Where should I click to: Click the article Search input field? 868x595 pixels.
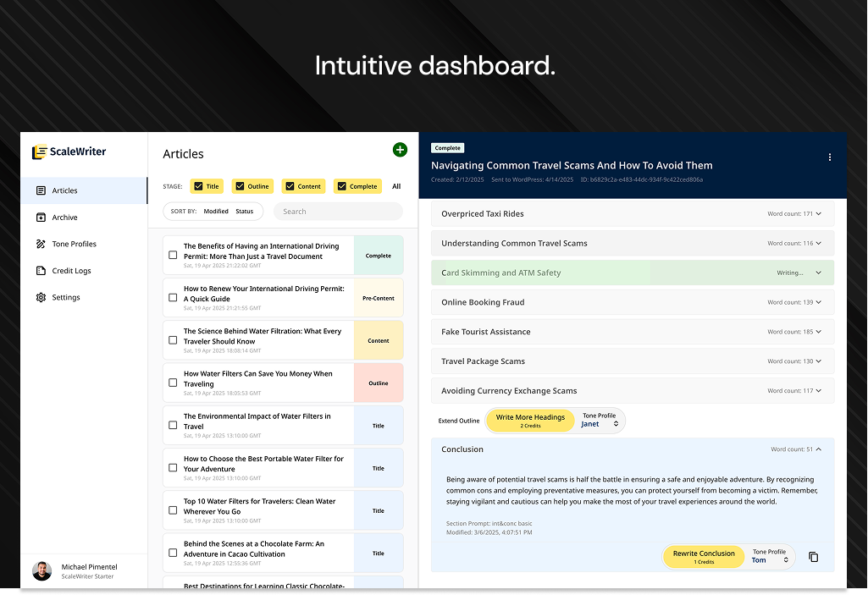pos(339,212)
